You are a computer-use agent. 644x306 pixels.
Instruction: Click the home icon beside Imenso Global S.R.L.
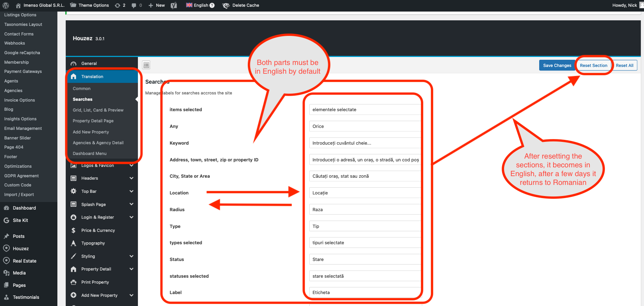coord(18,6)
